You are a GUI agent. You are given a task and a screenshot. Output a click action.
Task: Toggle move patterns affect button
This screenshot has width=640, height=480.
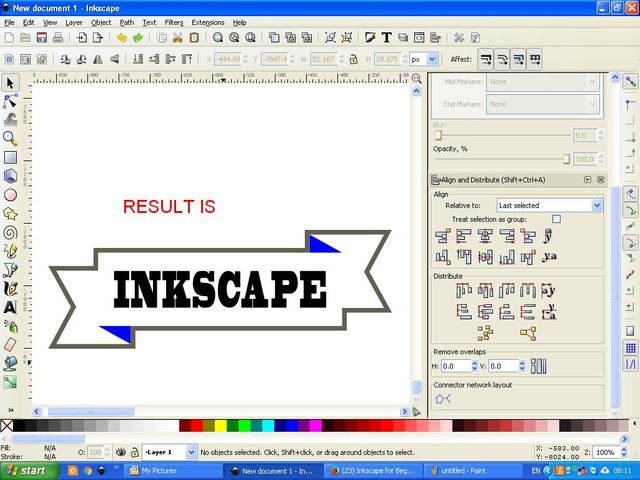[x=535, y=60]
